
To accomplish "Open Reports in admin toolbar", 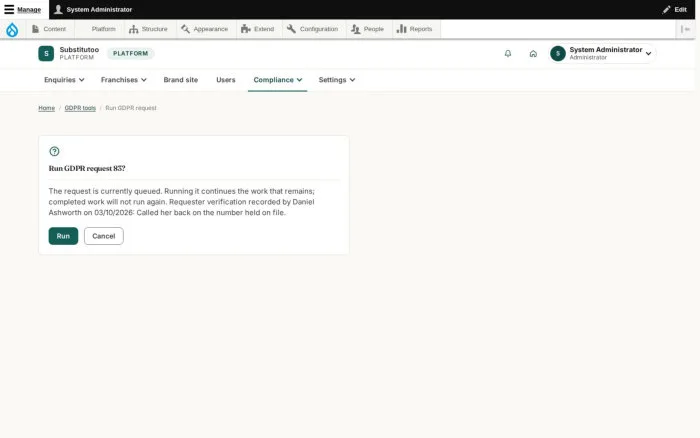I will 415,29.
